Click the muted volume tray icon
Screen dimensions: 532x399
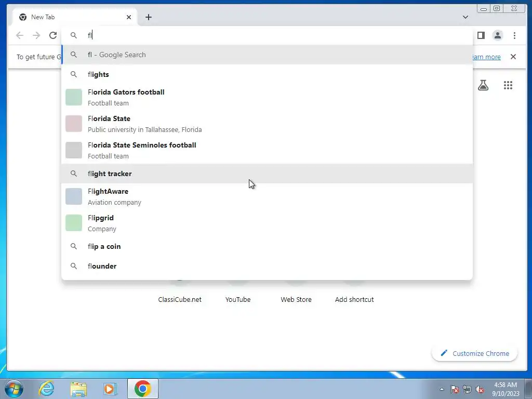point(480,389)
